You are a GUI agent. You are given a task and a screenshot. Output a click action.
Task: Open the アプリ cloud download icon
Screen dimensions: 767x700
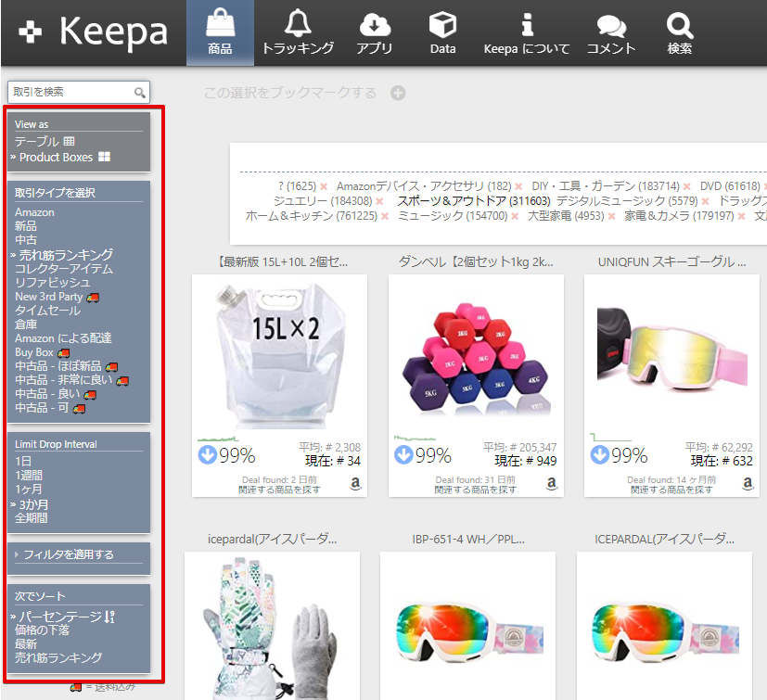point(375,32)
